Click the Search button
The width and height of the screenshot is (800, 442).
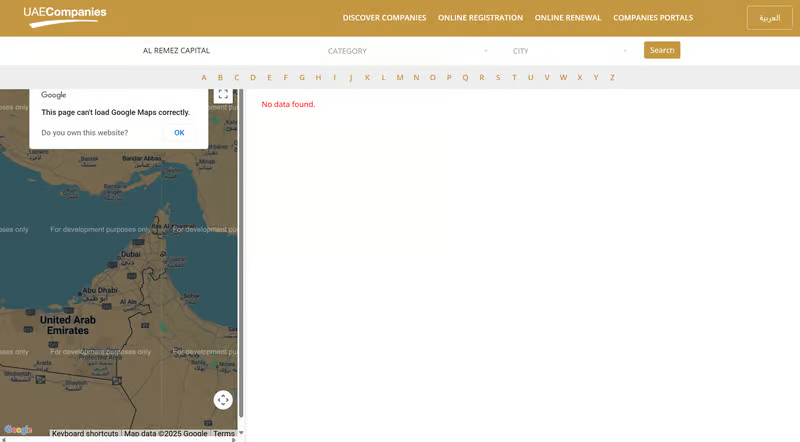(x=661, y=50)
